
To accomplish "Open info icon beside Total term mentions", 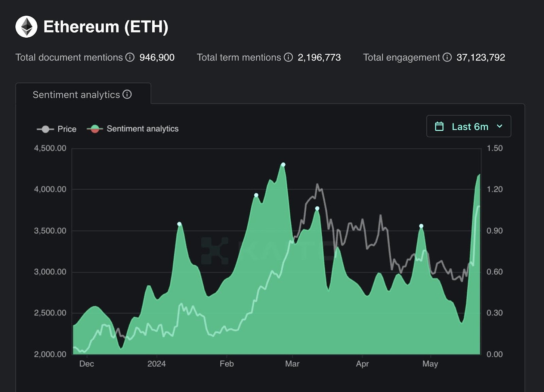I will click(288, 57).
